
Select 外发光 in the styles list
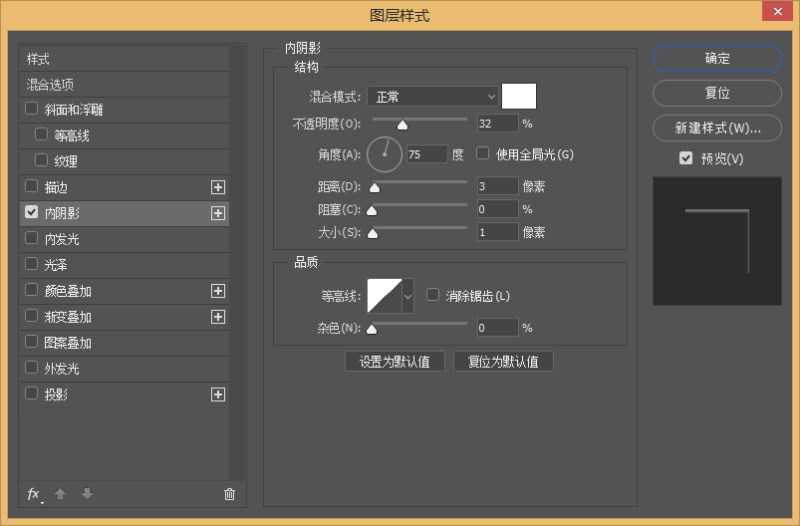coord(62,369)
